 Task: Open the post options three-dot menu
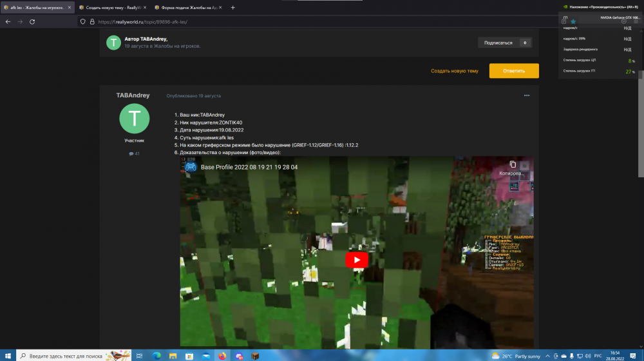[x=527, y=95]
